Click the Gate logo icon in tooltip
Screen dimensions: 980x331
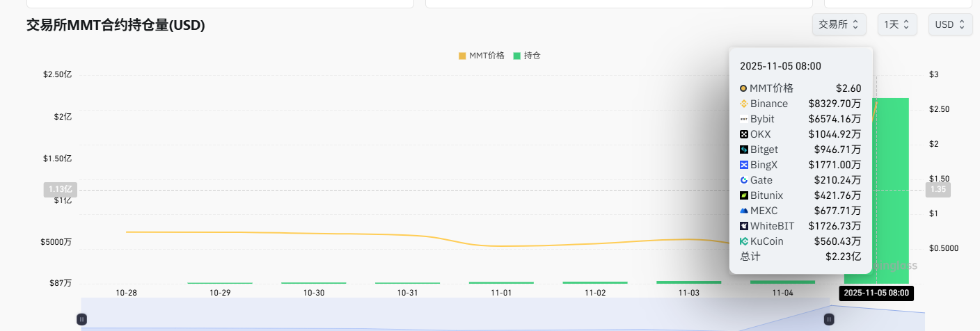743,180
